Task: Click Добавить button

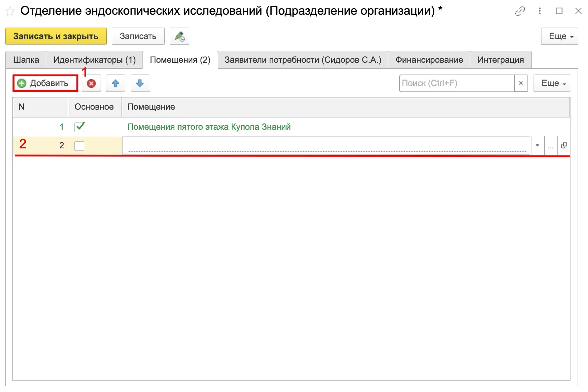Action: coord(45,83)
